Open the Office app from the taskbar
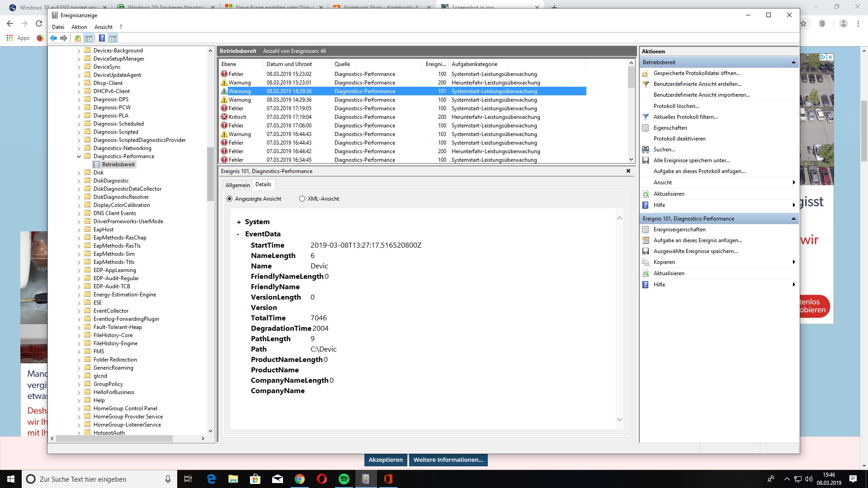 (x=388, y=479)
